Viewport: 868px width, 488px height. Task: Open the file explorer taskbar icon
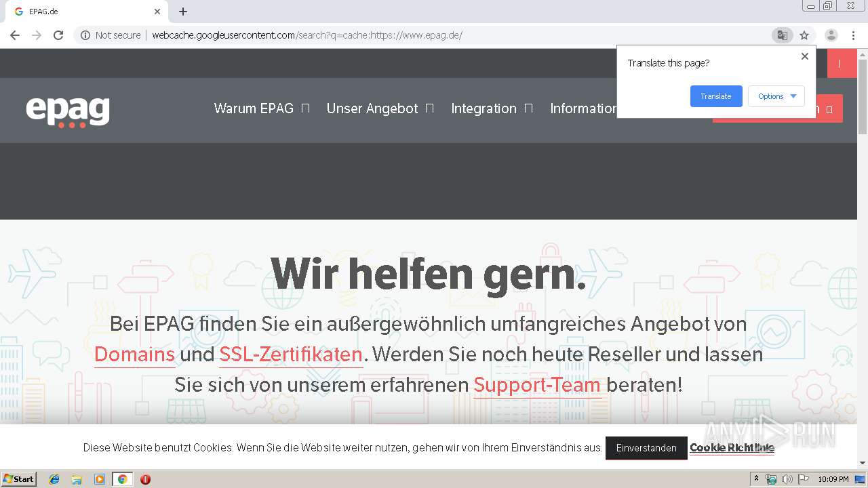point(77,479)
